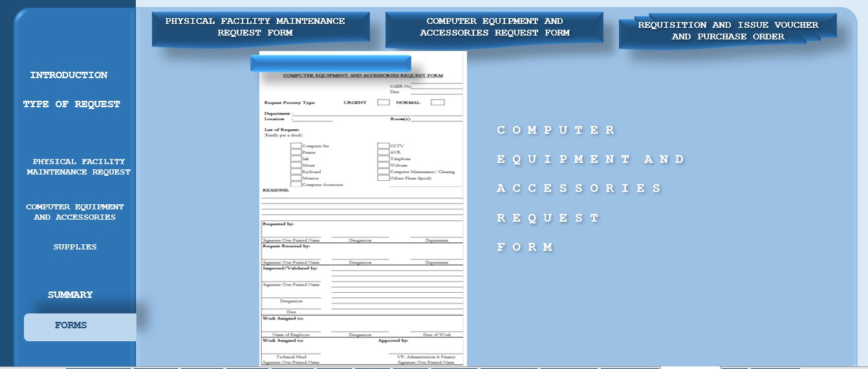Click the 'REASONS:' label on form
The image size is (868, 369).
pos(276,191)
